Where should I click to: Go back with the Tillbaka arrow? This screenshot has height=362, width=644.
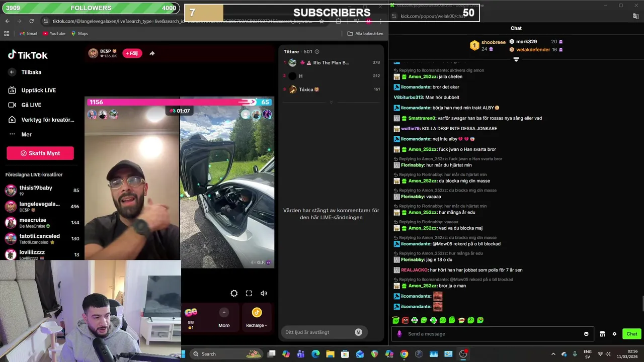(12, 72)
